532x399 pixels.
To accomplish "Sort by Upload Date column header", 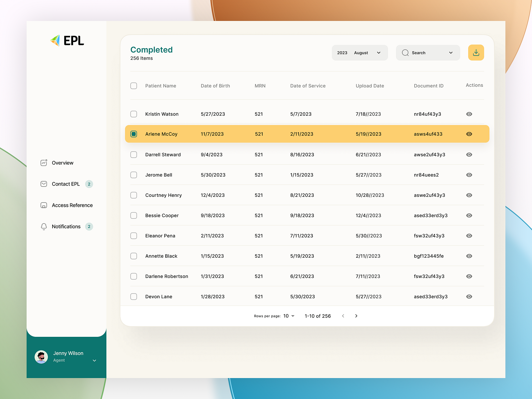I will tap(370, 86).
